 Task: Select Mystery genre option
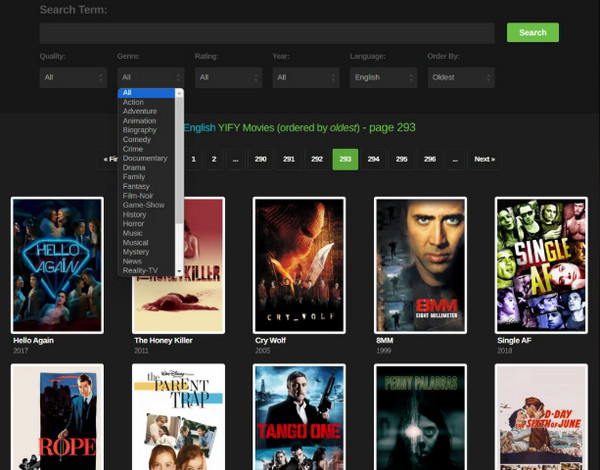pyautogui.click(x=147, y=252)
